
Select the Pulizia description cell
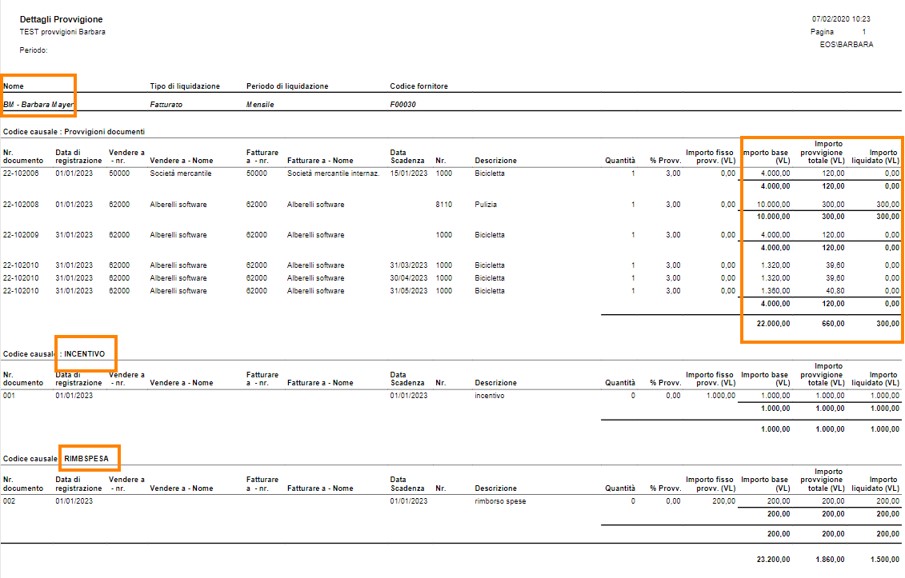click(487, 204)
